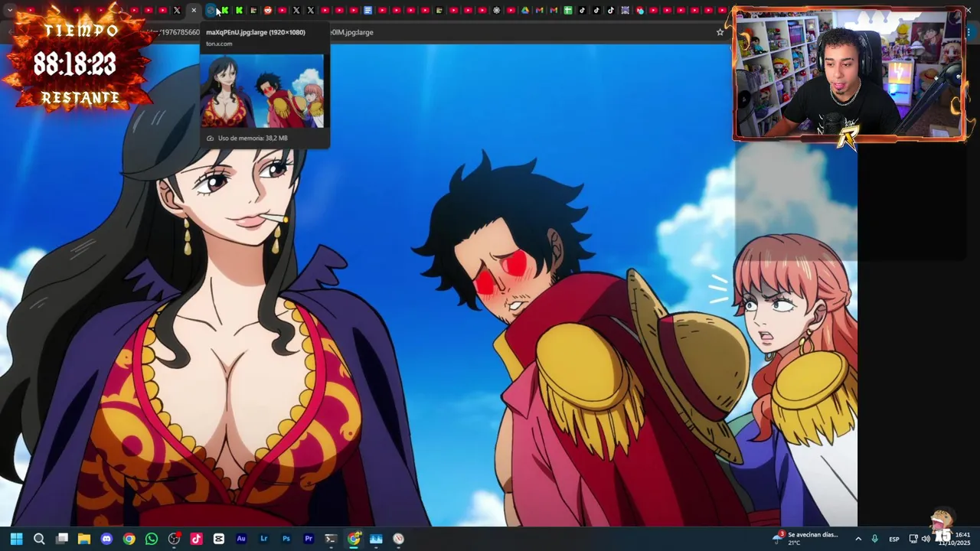The width and height of the screenshot is (980, 551).
Task: Bookmark this page with the star icon
Action: coord(720,32)
